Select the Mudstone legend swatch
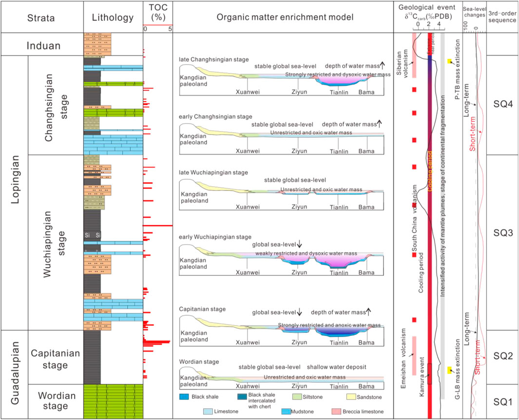519x420 pixels. click(286, 411)
